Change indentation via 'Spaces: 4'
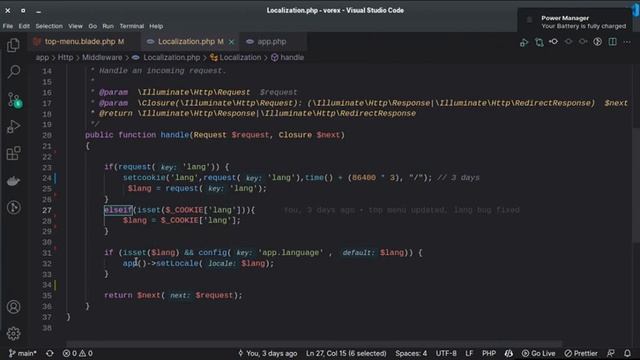This screenshot has height=360, width=640. (x=411, y=353)
